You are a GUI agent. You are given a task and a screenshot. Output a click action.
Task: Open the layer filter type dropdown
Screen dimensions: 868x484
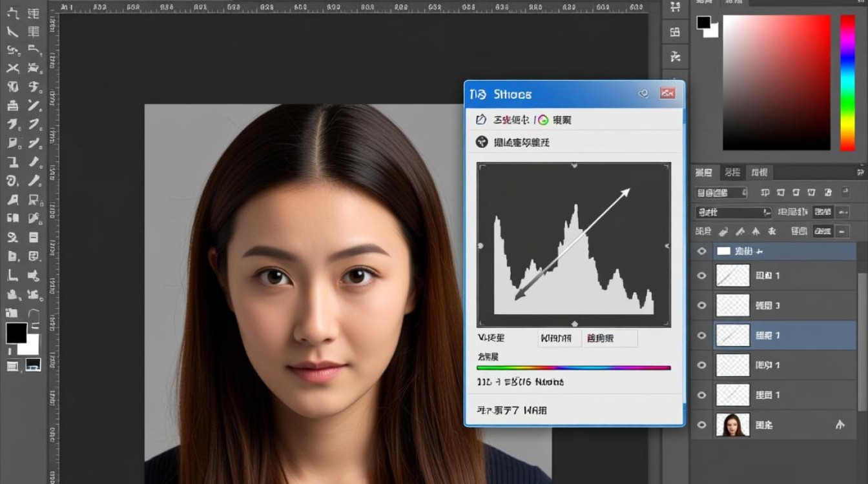721,192
